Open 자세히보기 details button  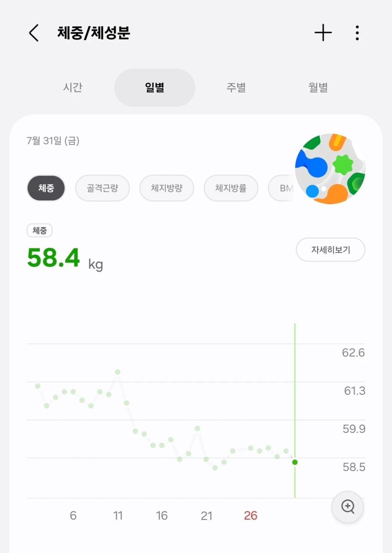coord(331,250)
